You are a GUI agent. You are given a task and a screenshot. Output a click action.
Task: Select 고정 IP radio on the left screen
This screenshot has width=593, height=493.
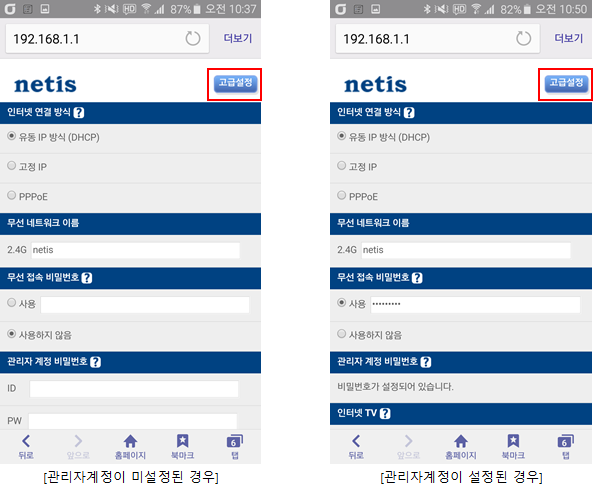coord(11,166)
